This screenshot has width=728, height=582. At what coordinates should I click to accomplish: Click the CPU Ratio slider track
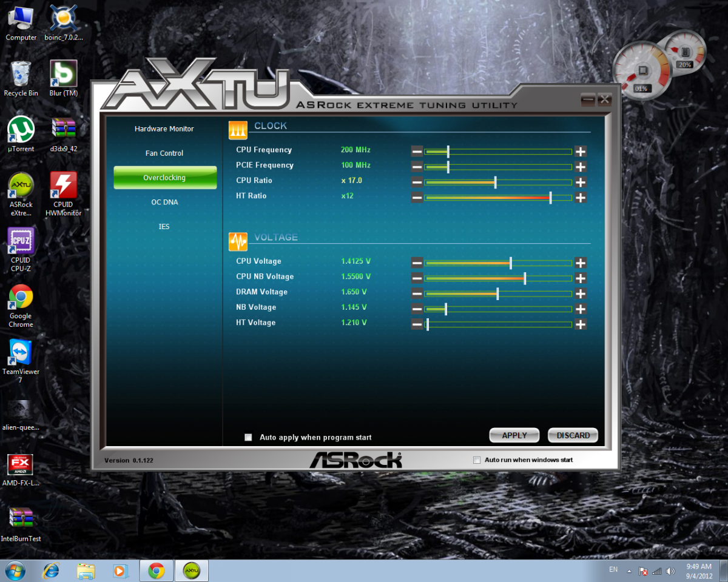pyautogui.click(x=498, y=182)
